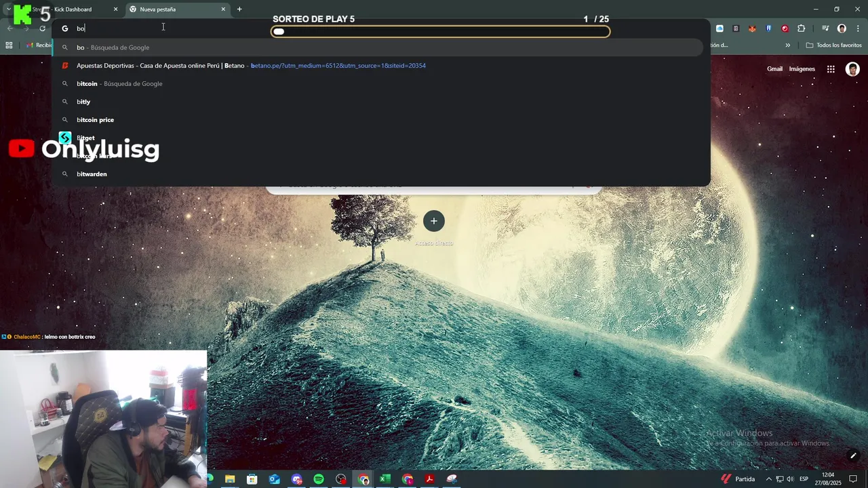Screen dimensions: 868x488
Task: Click the reload page button
Action: point(42,28)
